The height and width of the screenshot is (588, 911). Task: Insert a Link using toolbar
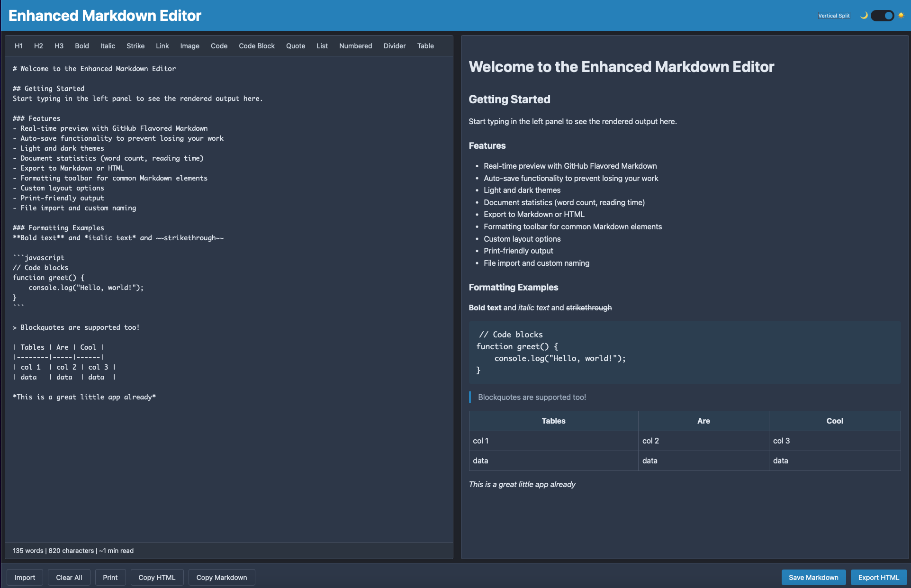[x=162, y=46]
